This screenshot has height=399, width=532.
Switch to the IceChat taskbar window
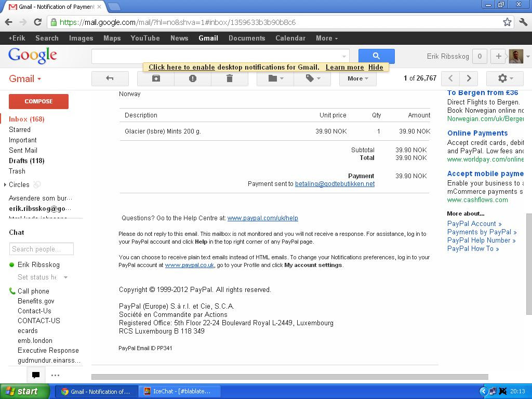179,391
